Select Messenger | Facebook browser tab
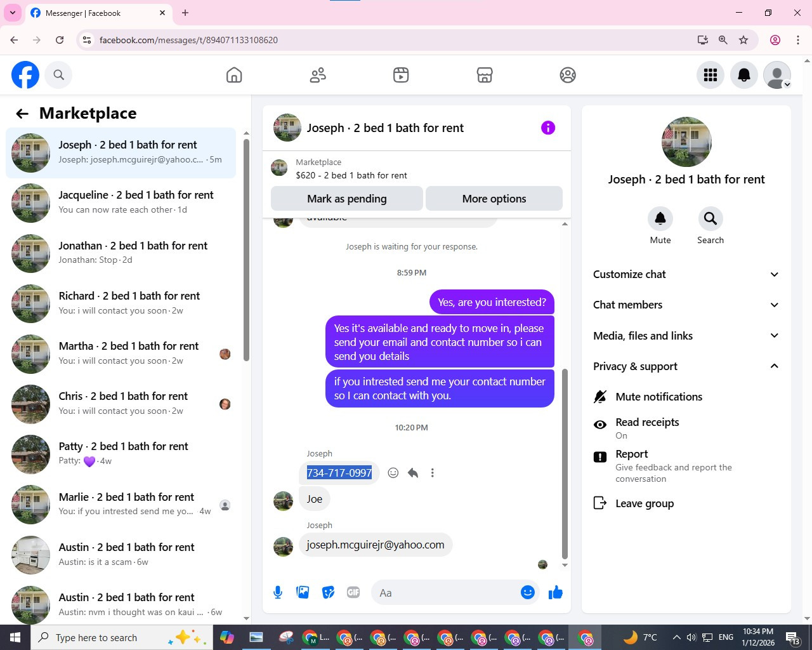 [98, 13]
